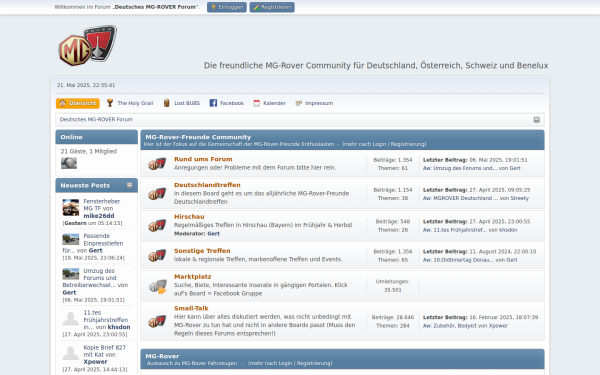600x375 pixels.
Task: Click default avatar next to 11.tes Frühjahrstreffen
Action: click(71, 318)
